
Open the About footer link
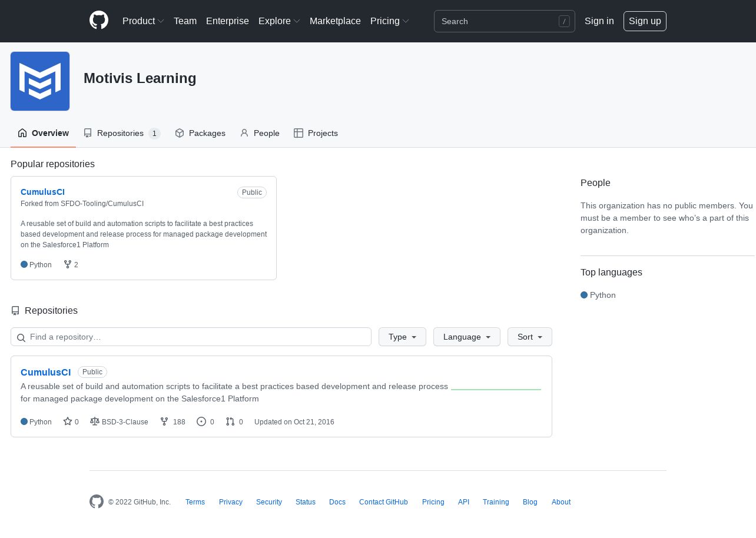coord(561,502)
